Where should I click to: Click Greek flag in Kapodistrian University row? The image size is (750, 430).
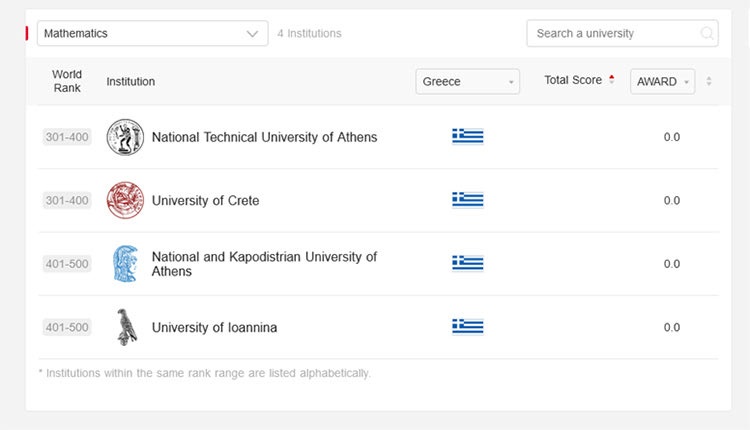[468, 263]
